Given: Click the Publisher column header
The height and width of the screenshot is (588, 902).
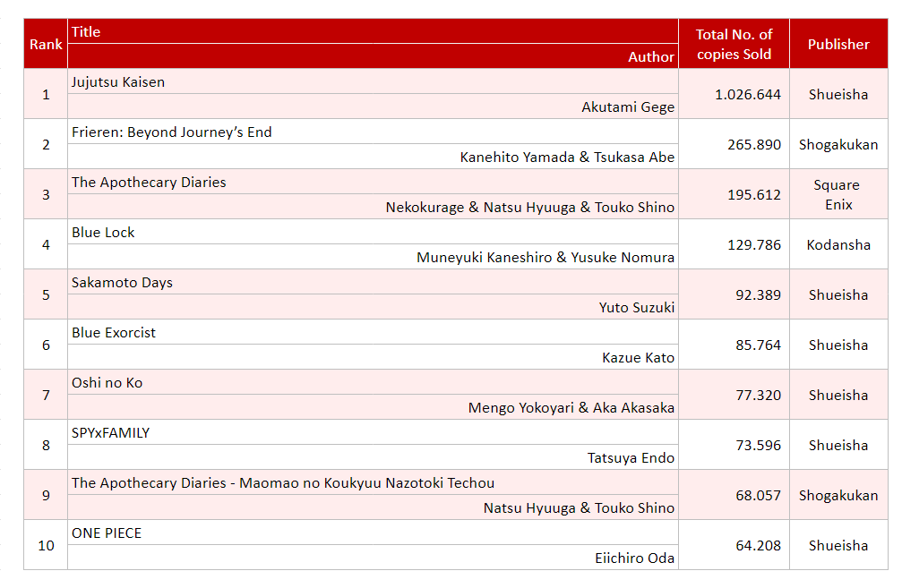Looking at the screenshot, I should [838, 44].
